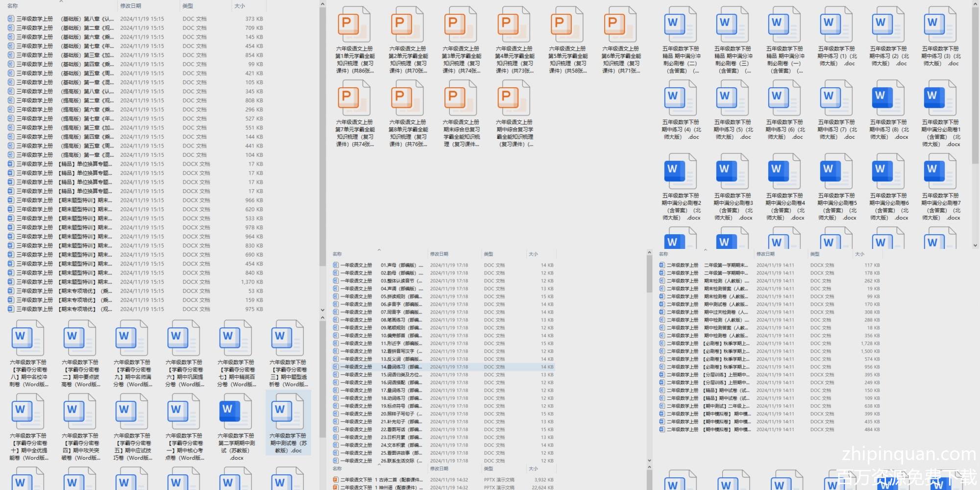Viewport: 980px width, 490px height.
Task: Select 六年级数学下册 期中测试卷 (苏教版) doc icon
Action: pos(288,412)
